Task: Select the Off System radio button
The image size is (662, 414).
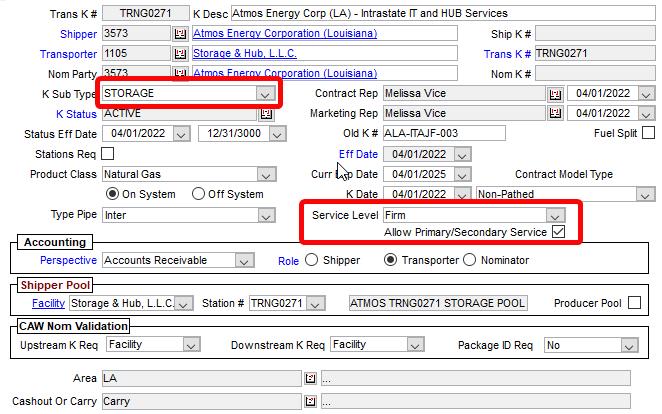Action: [x=199, y=194]
